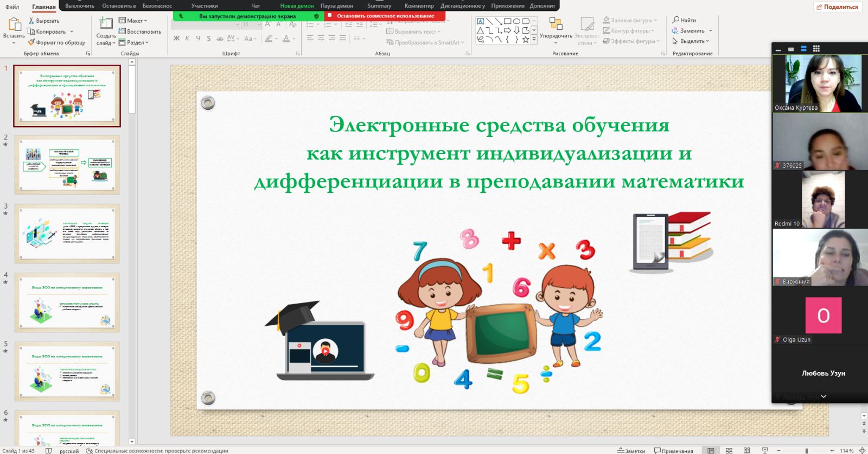
Task: Fit slide to current window icon
Action: click(x=862, y=451)
